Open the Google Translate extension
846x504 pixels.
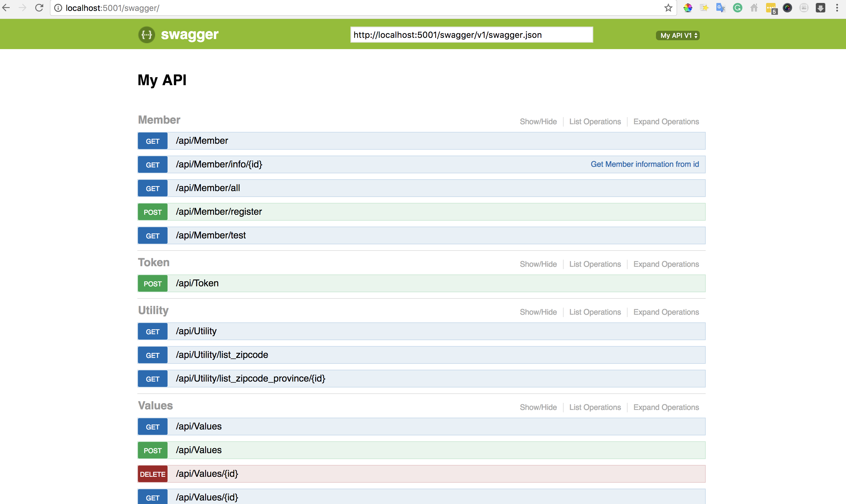pyautogui.click(x=720, y=8)
